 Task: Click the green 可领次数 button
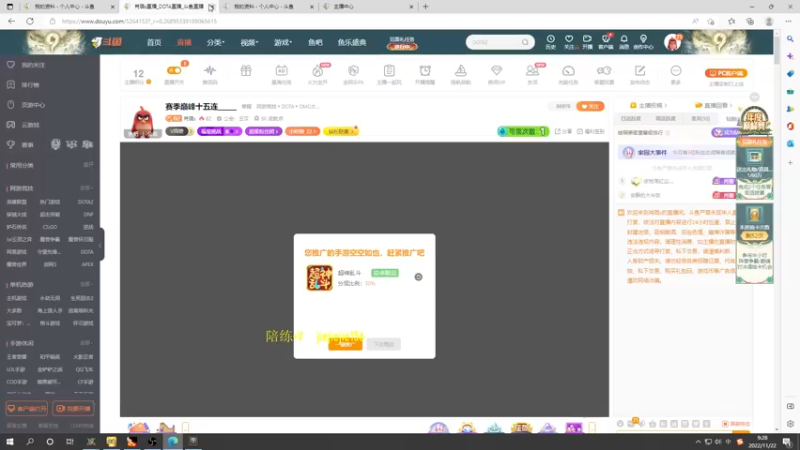523,131
